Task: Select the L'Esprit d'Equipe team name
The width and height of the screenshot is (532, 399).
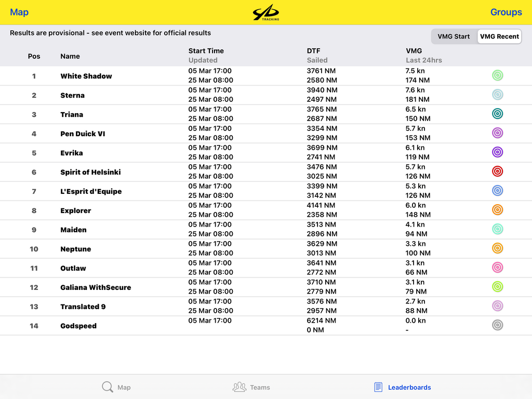Action: point(91,191)
